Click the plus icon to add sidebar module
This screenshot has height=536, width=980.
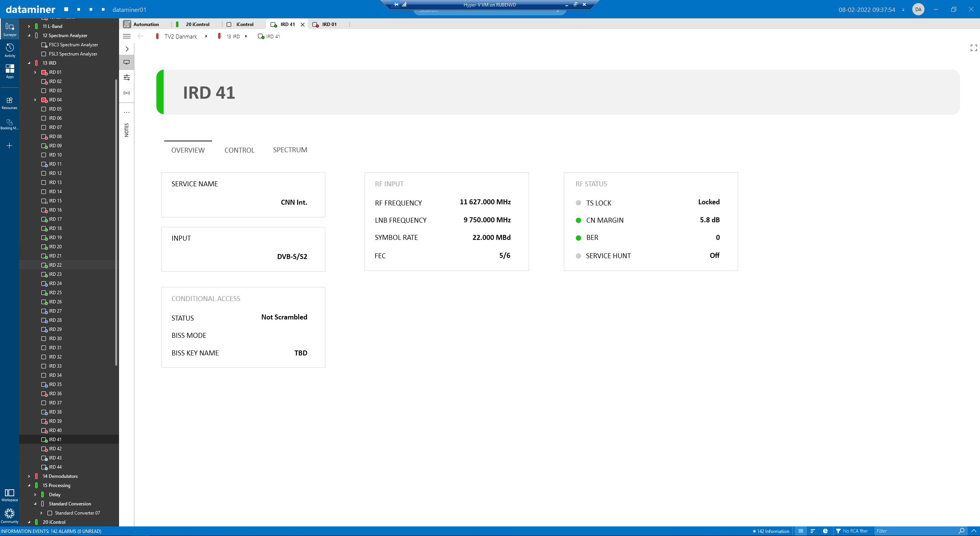point(10,145)
